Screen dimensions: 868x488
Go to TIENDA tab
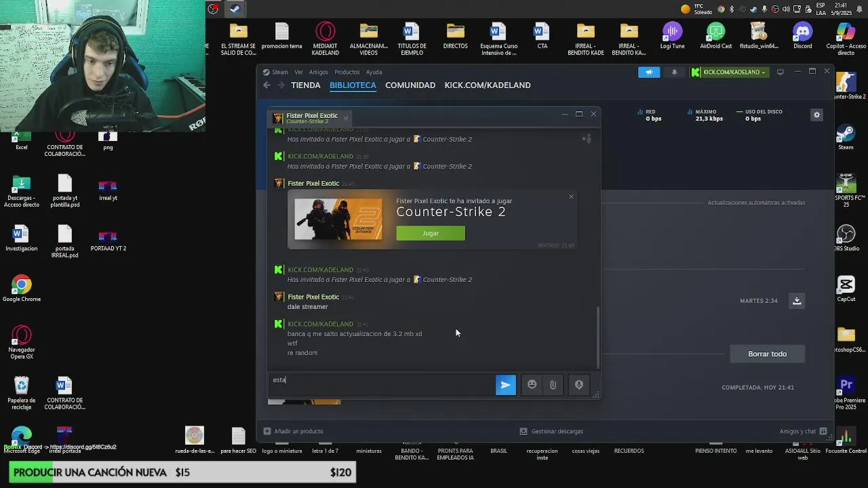tap(305, 85)
